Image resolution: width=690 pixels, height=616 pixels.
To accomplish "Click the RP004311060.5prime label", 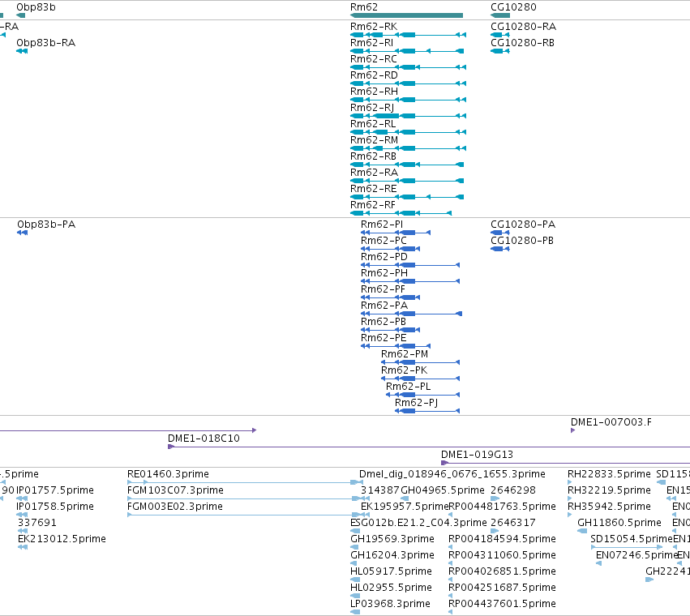I will 502,555.
